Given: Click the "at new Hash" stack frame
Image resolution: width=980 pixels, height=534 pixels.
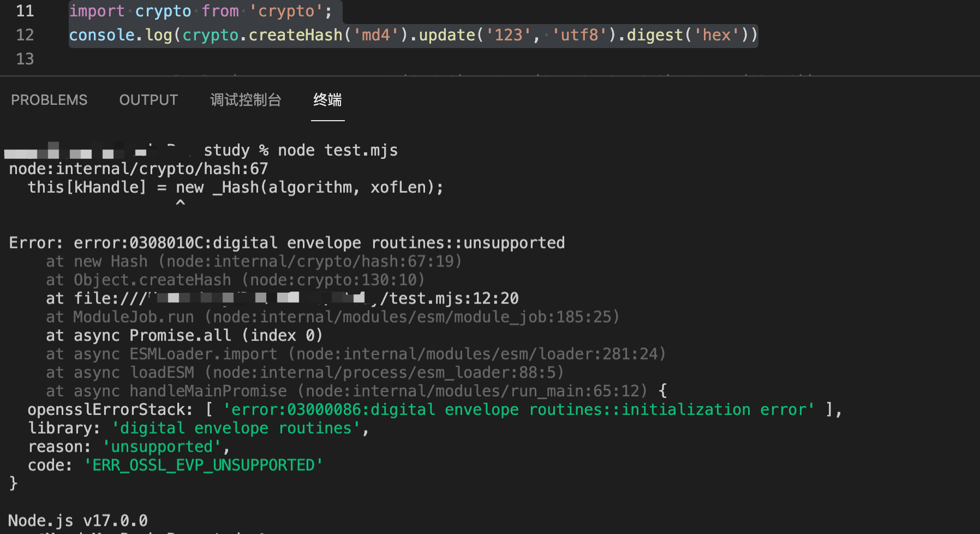Looking at the screenshot, I should pyautogui.click(x=254, y=262).
